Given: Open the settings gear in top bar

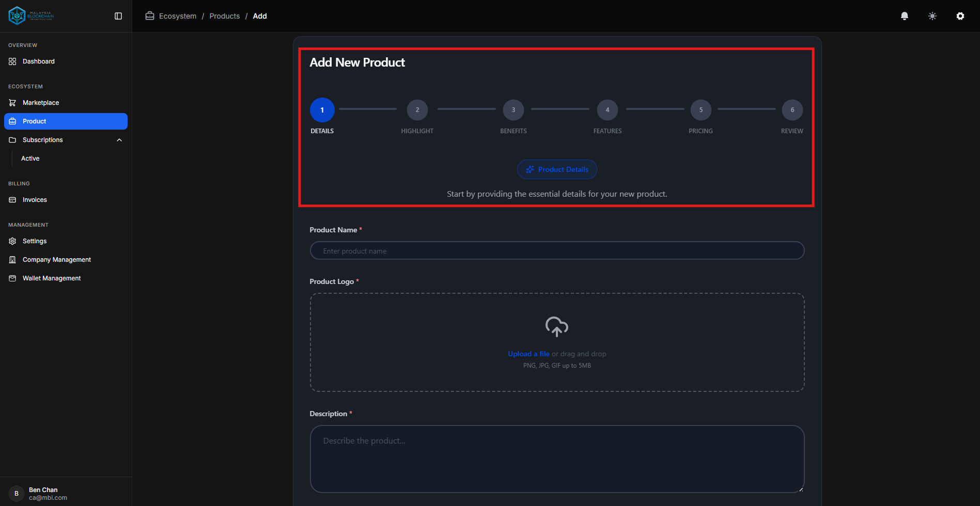Looking at the screenshot, I should 960,16.
